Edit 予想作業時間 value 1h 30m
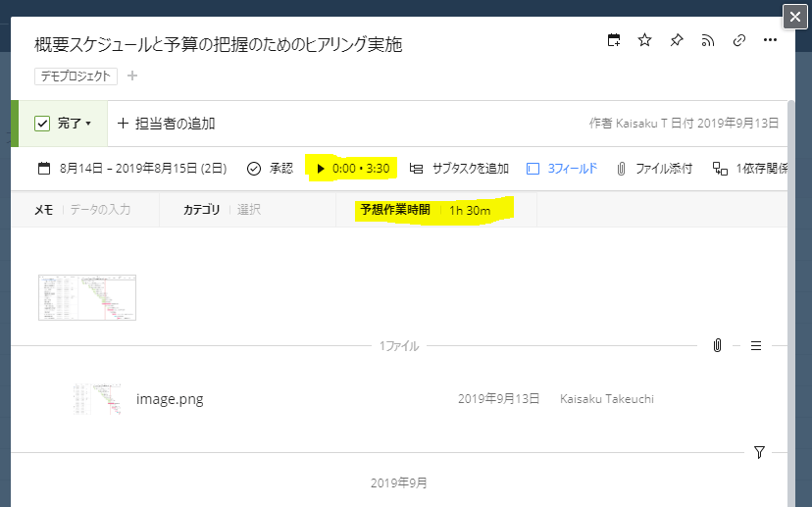This screenshot has height=507, width=812. point(470,210)
